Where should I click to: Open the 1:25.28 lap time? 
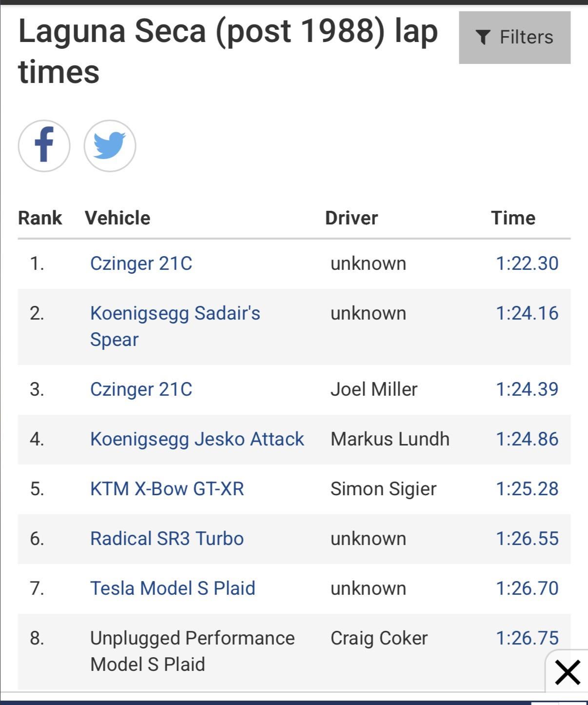tap(527, 489)
